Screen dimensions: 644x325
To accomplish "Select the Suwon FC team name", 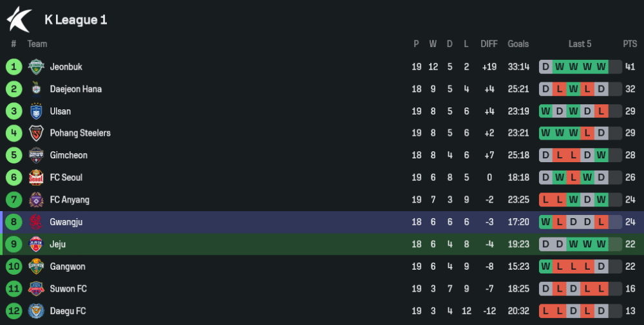I will (x=68, y=289).
